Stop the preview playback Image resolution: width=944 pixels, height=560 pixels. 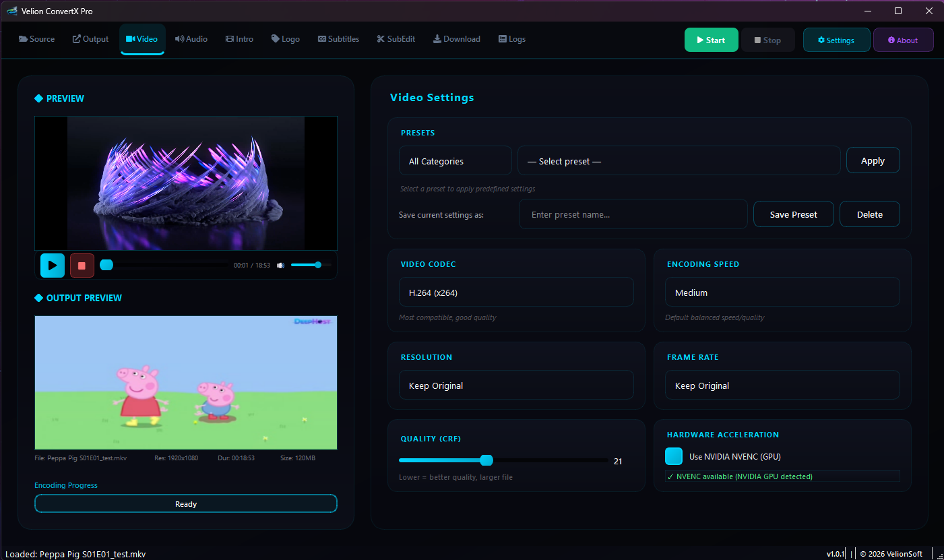point(82,266)
